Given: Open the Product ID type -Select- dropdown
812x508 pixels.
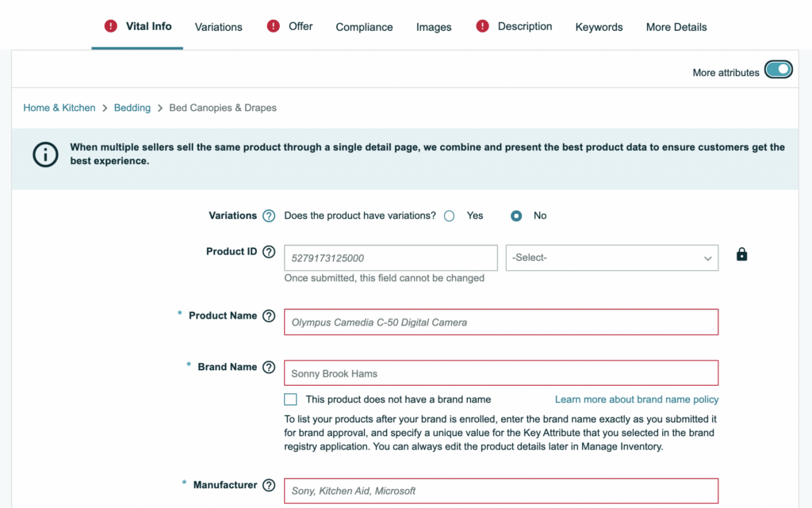Looking at the screenshot, I should click(x=611, y=258).
